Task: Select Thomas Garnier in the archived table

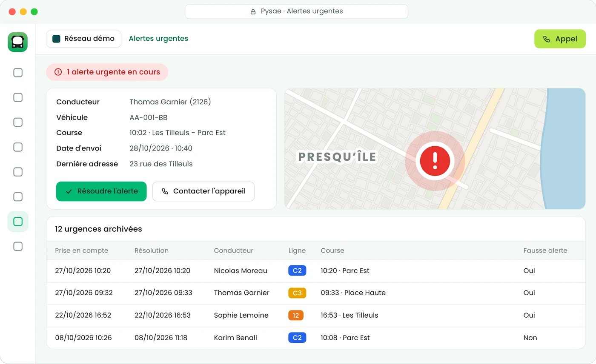Action: click(x=242, y=293)
